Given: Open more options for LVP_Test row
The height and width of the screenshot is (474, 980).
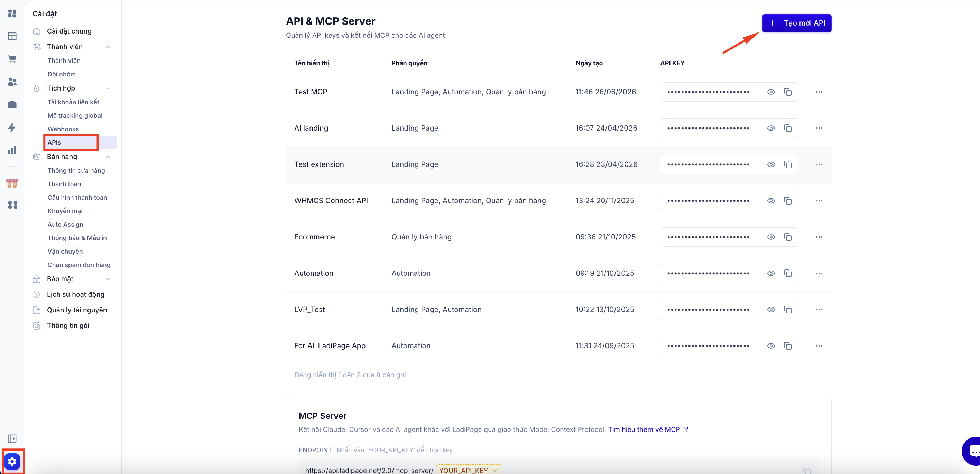Looking at the screenshot, I should 819,310.
